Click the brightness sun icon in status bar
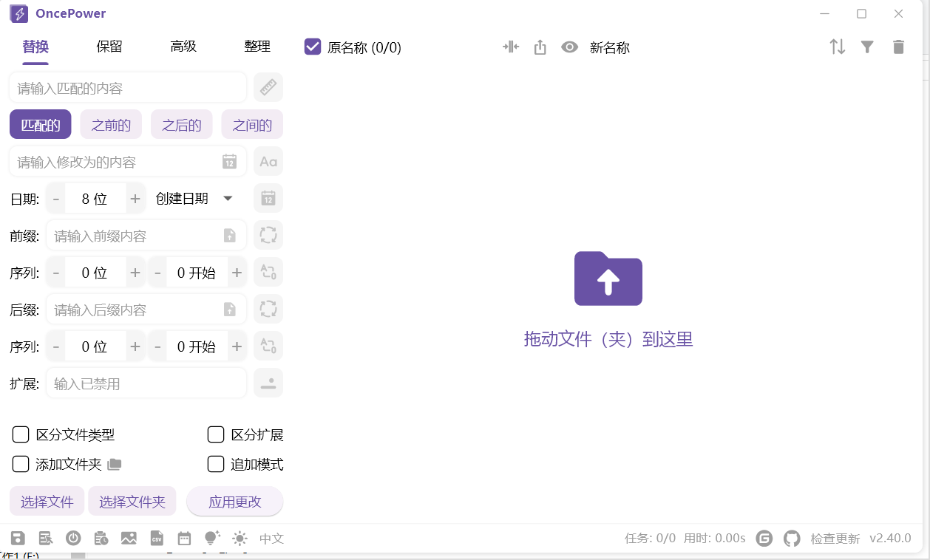This screenshot has height=560, width=930. tap(240, 538)
